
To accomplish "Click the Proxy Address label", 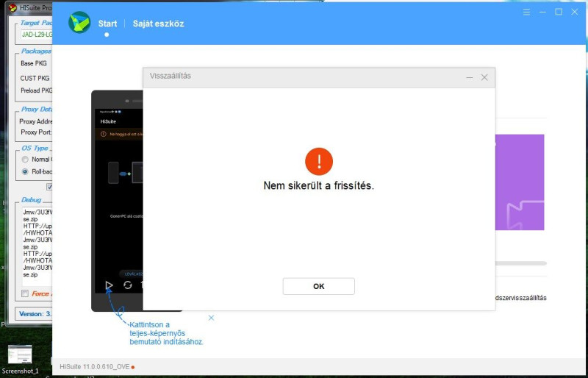I will (x=36, y=121).
